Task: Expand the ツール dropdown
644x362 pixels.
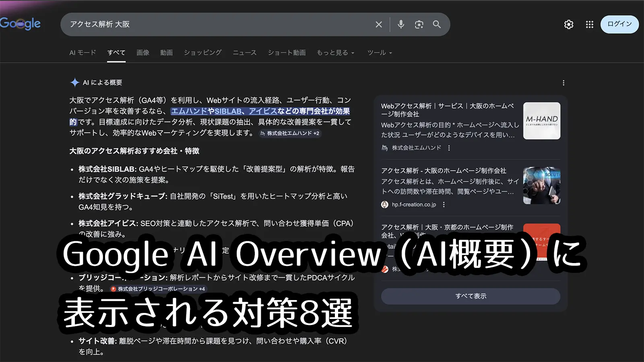Action: point(380,53)
